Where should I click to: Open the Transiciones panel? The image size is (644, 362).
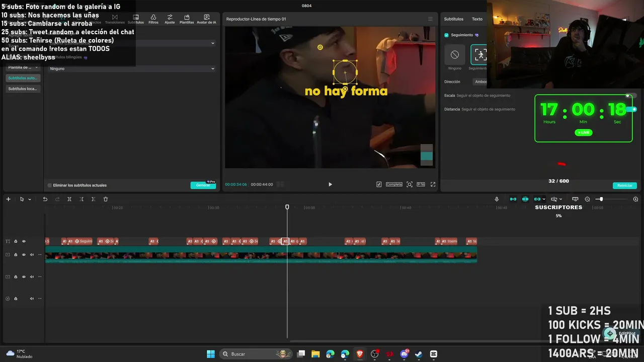click(115, 19)
